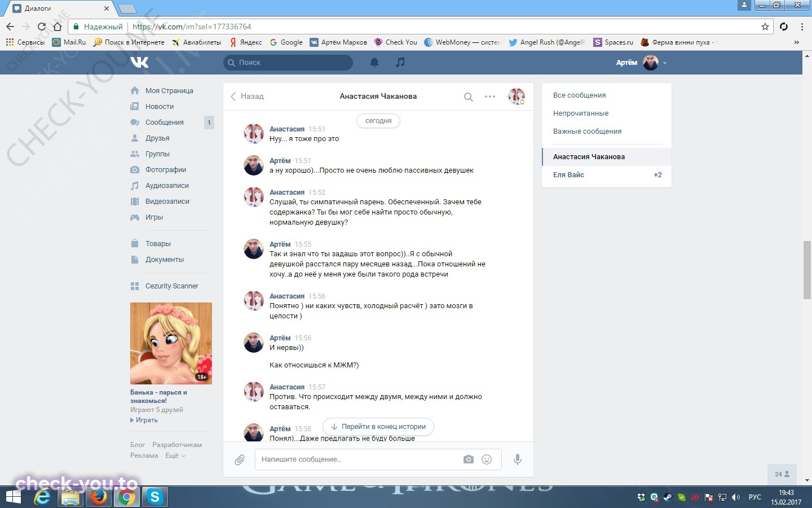Screen dimensions: 812x508
Task: Open Сервисы apps shortcut in bookmarks bar
Action: [x=25, y=42]
